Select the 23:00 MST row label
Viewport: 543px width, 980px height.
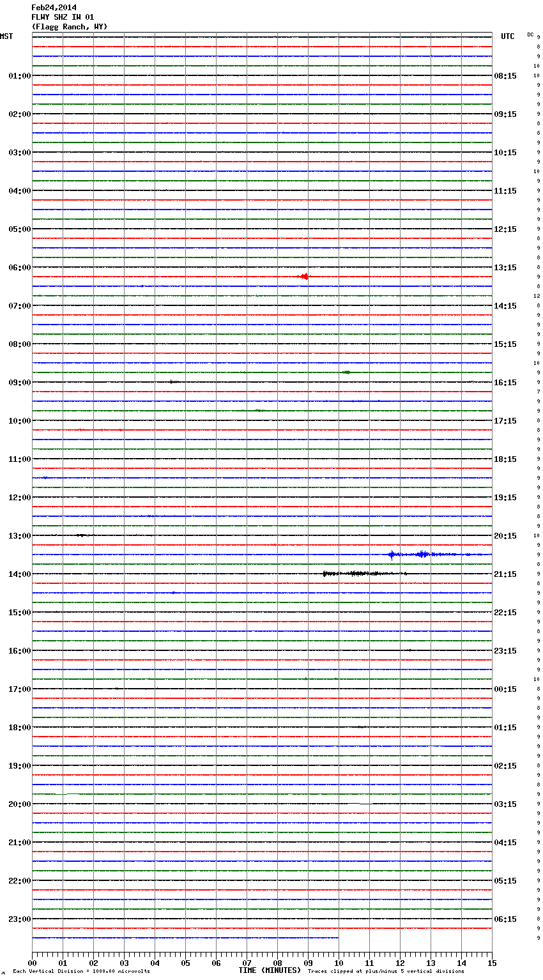(x=19, y=919)
